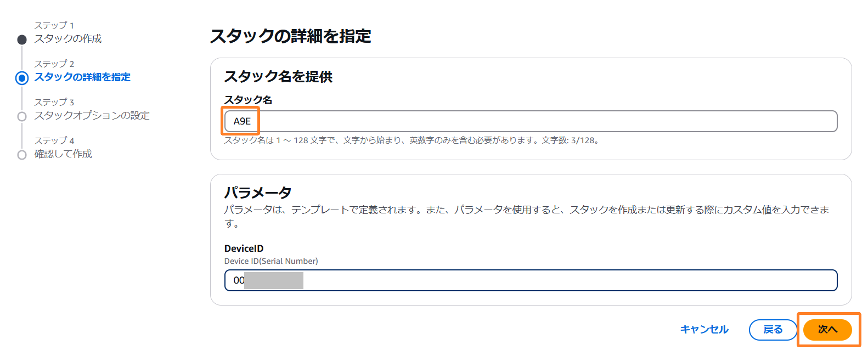Jump to the 確認して作成 step
Image resolution: width=868 pixels, height=356 pixels.
(x=63, y=154)
